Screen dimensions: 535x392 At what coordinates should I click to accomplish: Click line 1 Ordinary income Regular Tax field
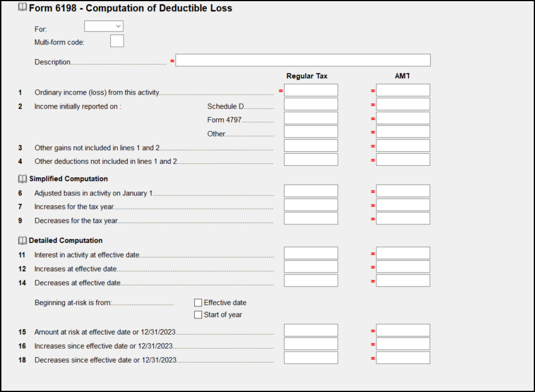(x=311, y=90)
